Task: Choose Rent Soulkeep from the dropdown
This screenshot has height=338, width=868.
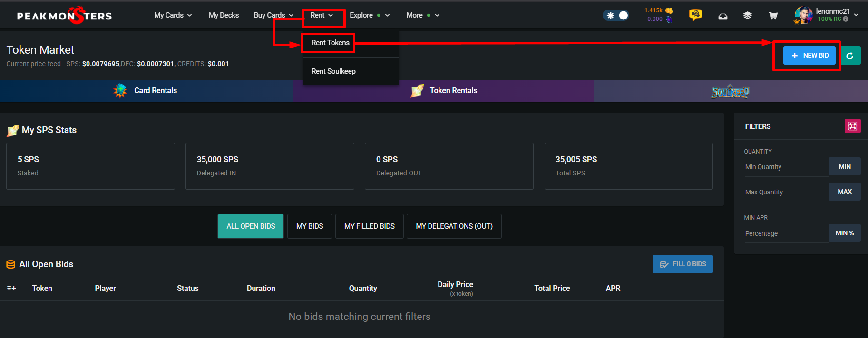Action: click(333, 71)
